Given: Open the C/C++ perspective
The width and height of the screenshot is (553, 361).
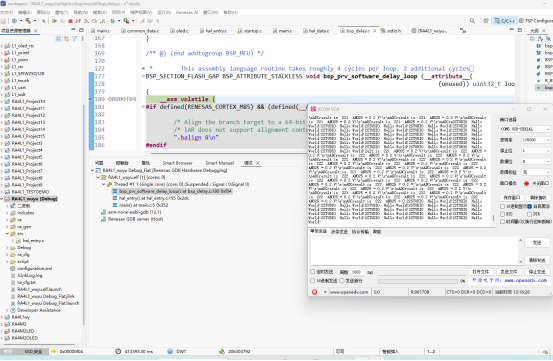Looking at the screenshot, I should [x=505, y=21].
